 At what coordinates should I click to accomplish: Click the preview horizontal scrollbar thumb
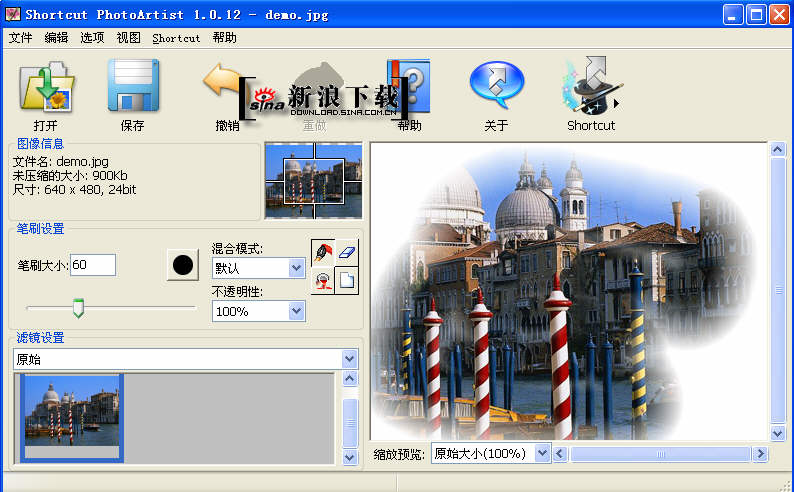tap(660, 454)
